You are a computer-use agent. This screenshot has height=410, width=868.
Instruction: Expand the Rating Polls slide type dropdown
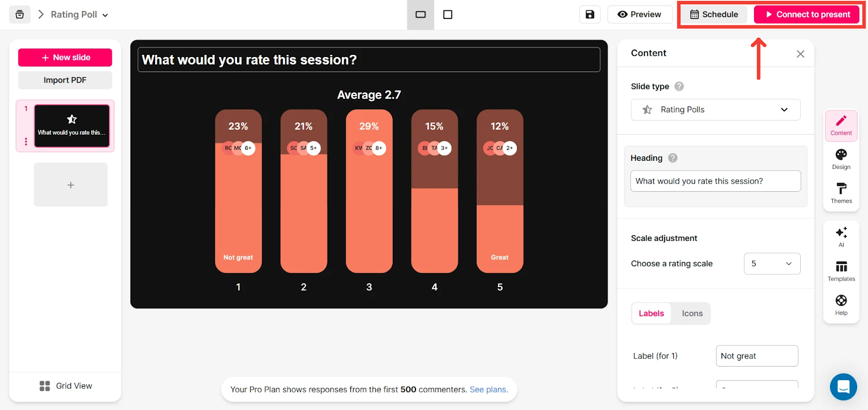click(x=716, y=110)
